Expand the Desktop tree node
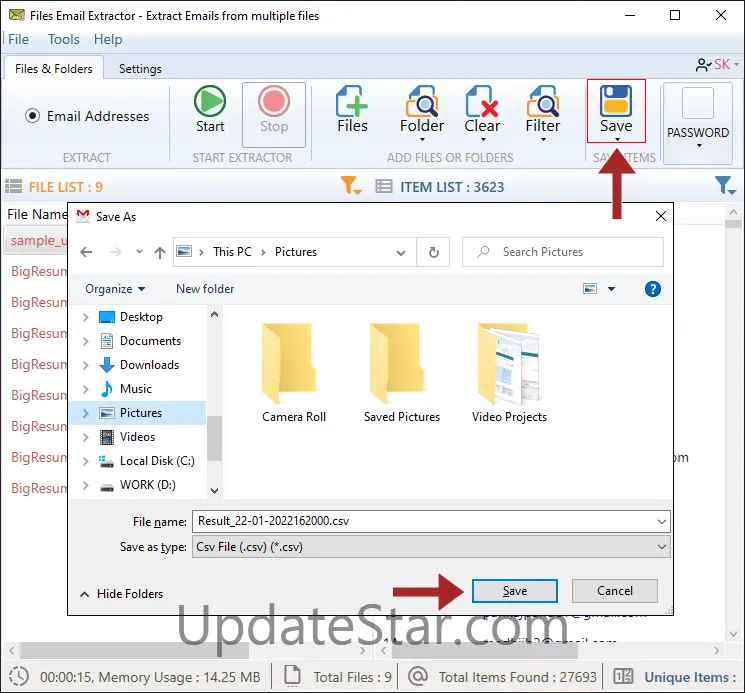This screenshot has height=693, width=745. point(86,317)
